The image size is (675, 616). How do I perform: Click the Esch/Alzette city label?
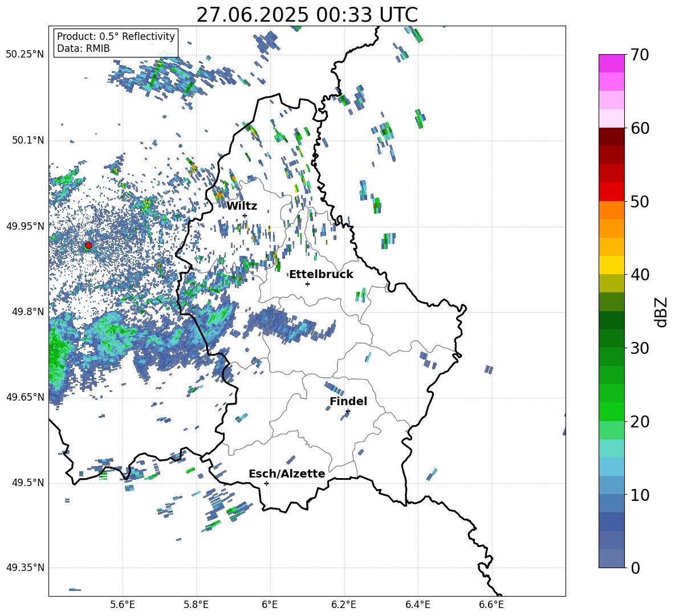click(287, 474)
